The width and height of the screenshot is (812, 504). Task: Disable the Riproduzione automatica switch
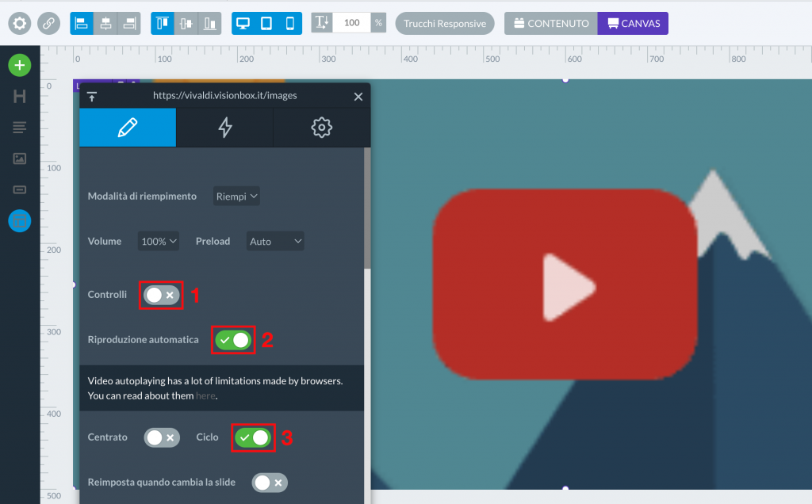[233, 340]
